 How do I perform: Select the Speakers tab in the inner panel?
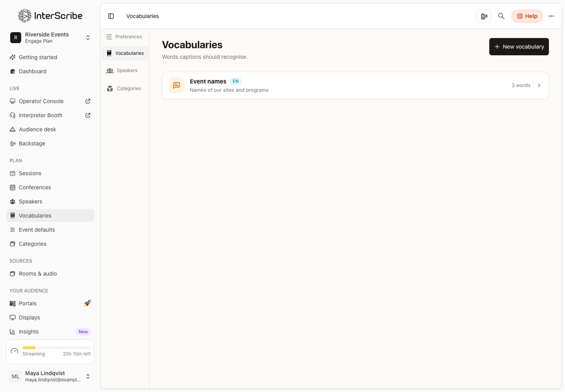coord(125,71)
